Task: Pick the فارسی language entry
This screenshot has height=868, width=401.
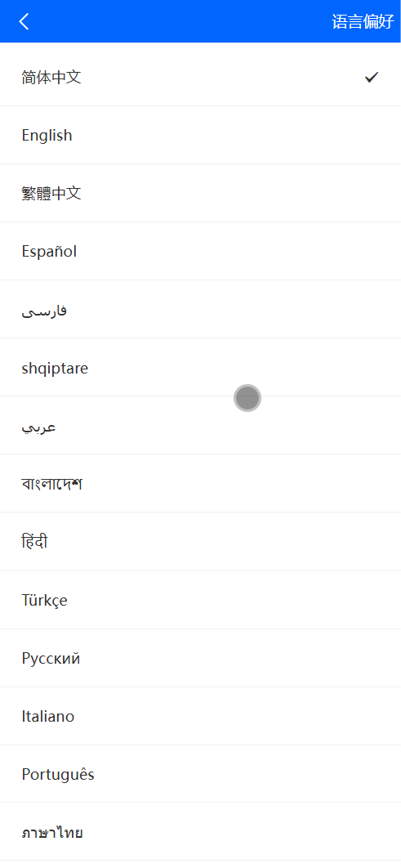Action: [x=200, y=310]
